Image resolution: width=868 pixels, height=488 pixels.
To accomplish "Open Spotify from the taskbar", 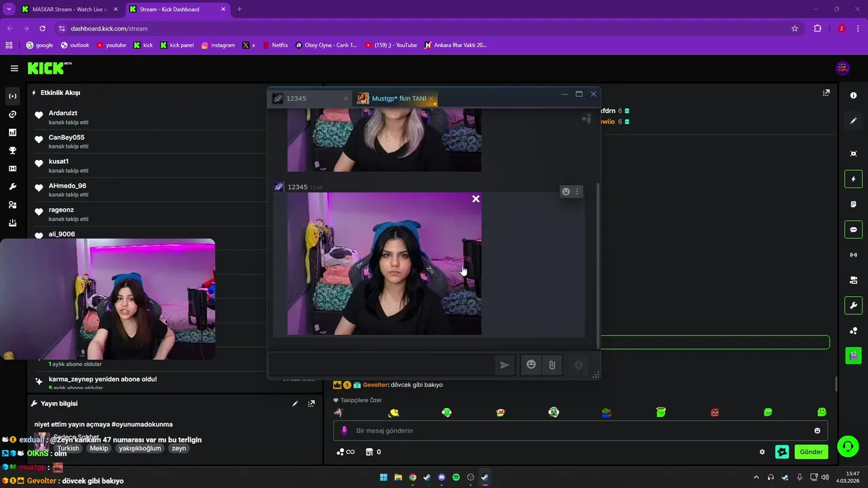I will pos(456,477).
